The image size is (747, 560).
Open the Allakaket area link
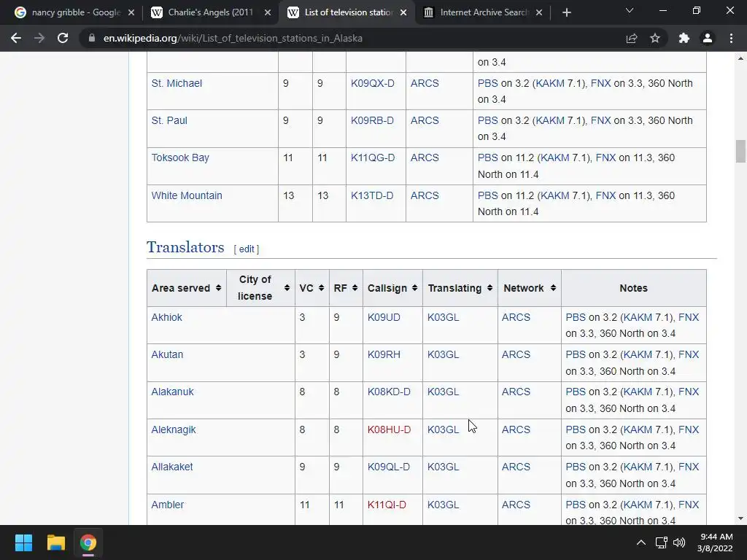tap(172, 467)
